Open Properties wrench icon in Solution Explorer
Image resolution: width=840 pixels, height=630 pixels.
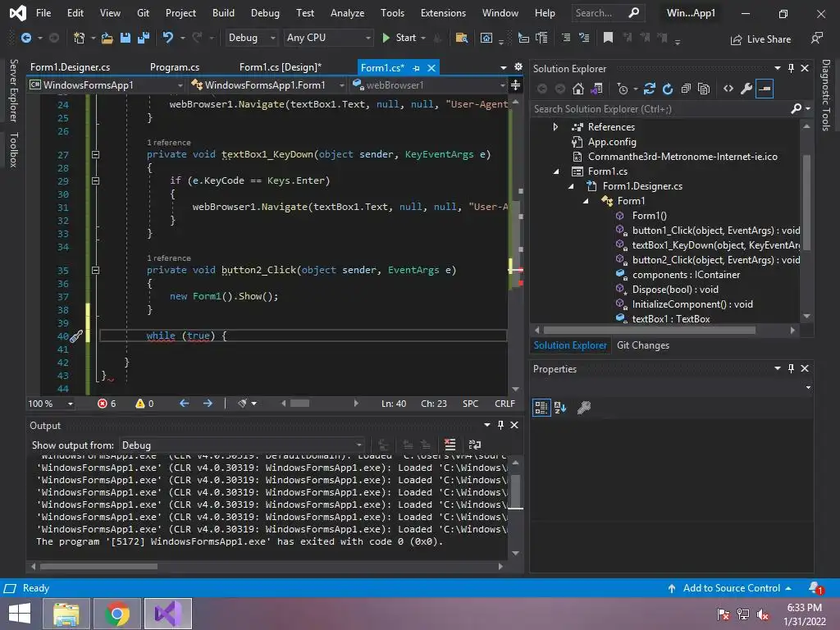746,89
